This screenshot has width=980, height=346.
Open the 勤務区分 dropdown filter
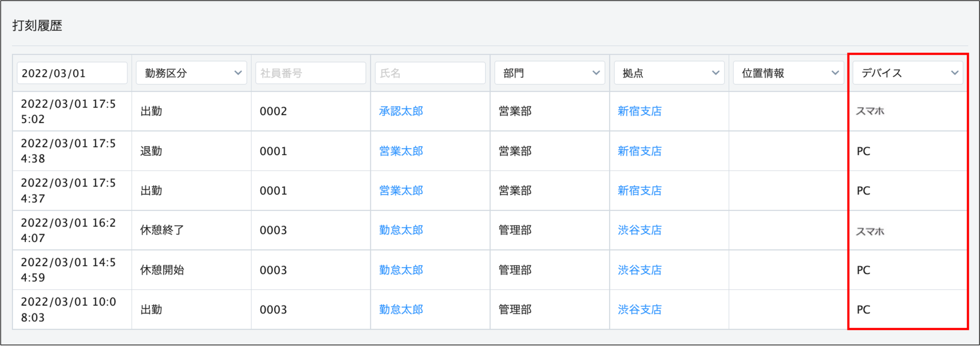191,73
